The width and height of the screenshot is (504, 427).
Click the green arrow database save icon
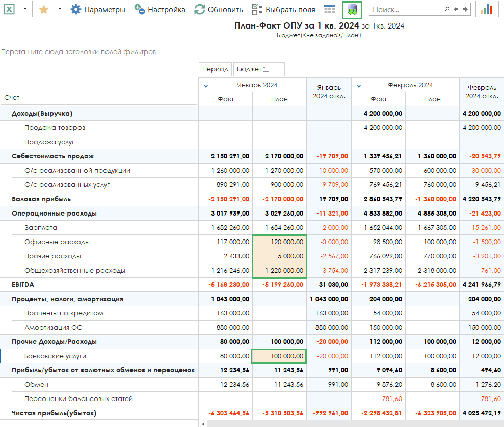click(x=352, y=10)
